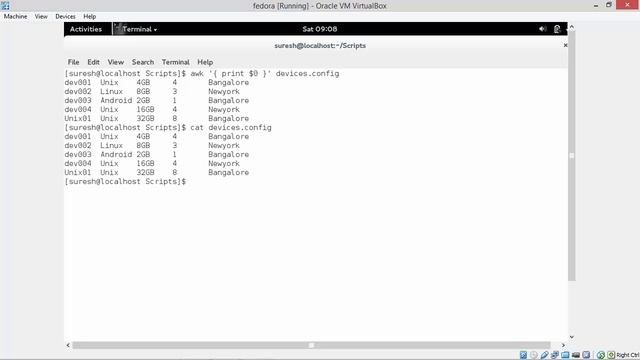Click the horizontal scrollbar thumb
Screen dimensions: 640x360
click(311, 345)
